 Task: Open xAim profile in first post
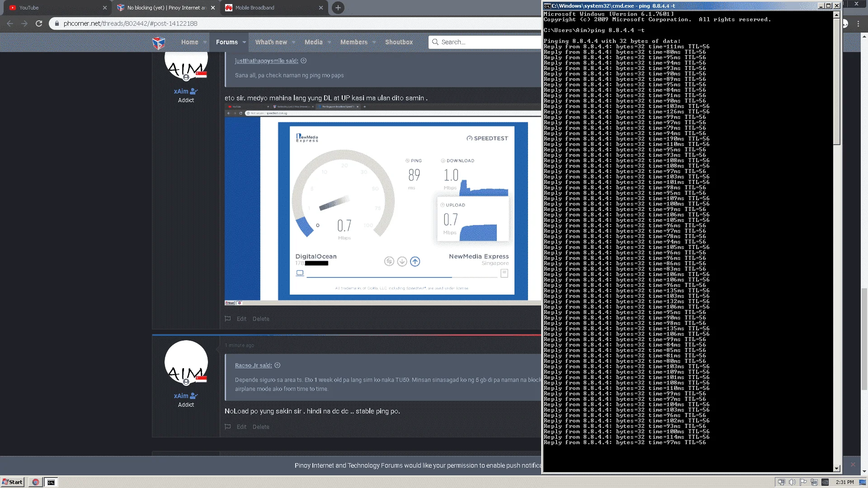181,91
